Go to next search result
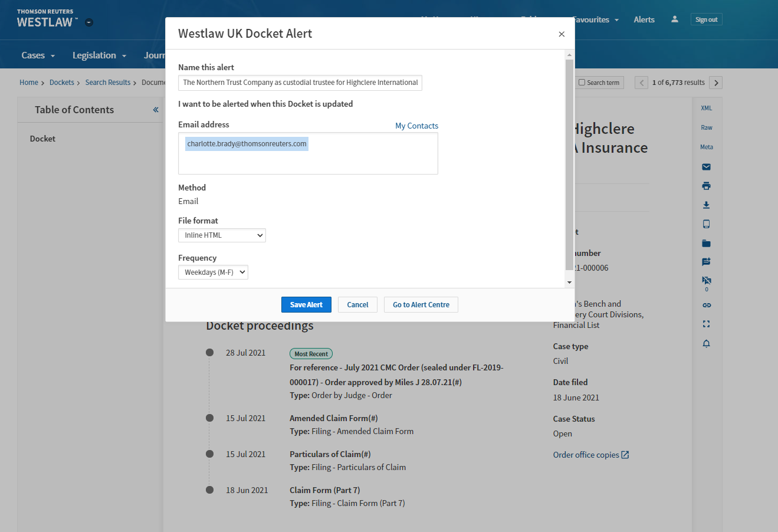Screen dimensions: 778x532 716,83
